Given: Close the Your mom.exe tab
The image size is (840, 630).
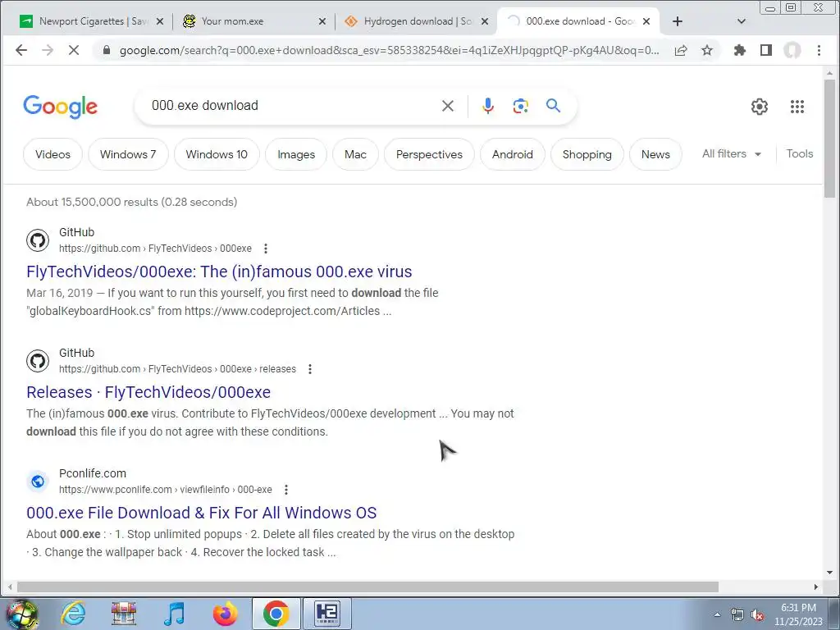Looking at the screenshot, I should 322,21.
